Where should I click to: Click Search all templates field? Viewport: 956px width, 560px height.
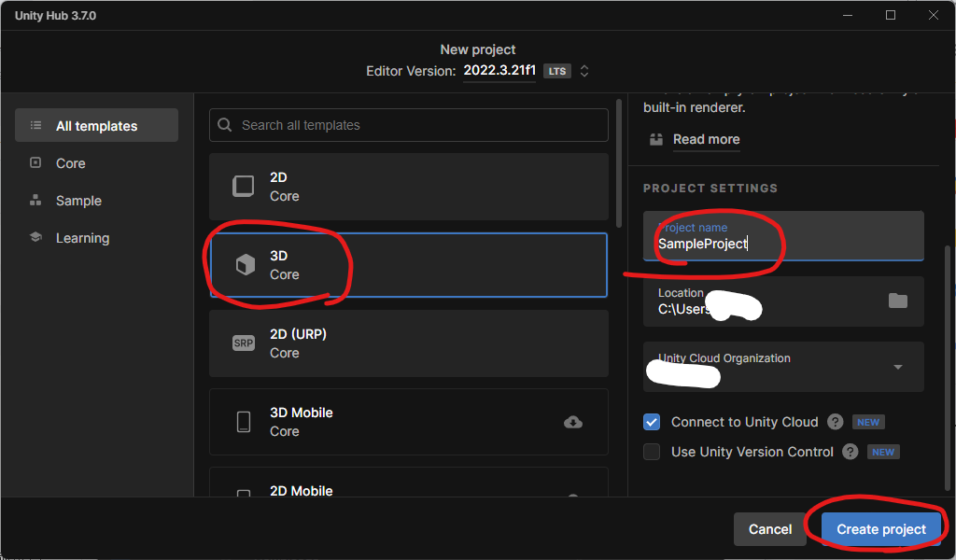409,125
